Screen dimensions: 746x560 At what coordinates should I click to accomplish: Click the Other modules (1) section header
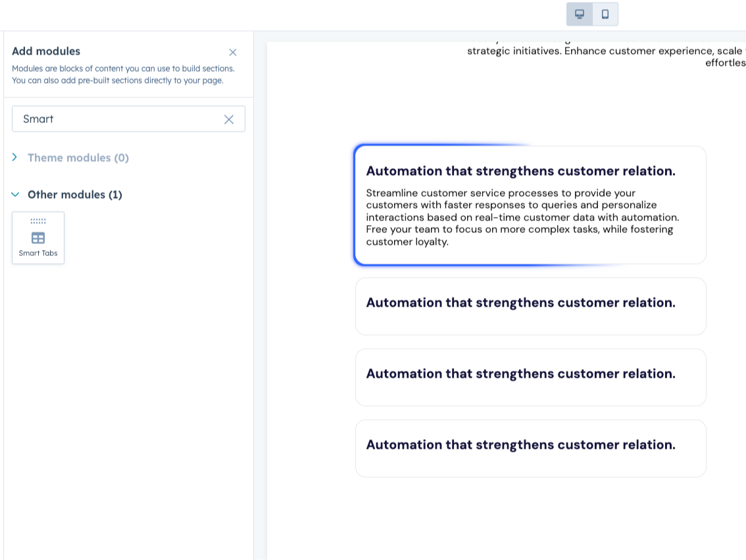tap(74, 194)
